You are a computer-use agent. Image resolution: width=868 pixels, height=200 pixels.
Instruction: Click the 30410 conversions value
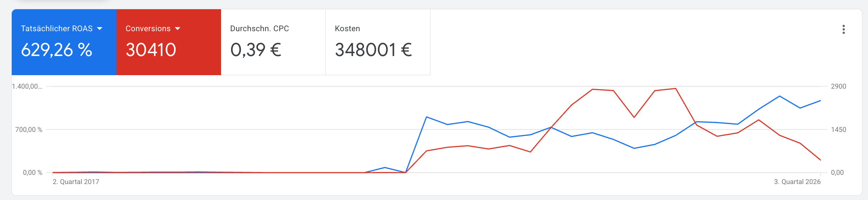151,50
